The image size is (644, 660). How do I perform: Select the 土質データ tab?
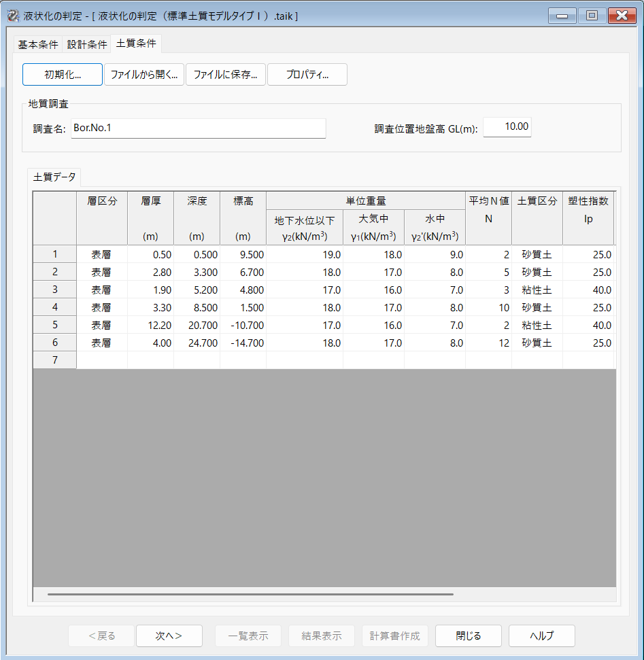(54, 177)
